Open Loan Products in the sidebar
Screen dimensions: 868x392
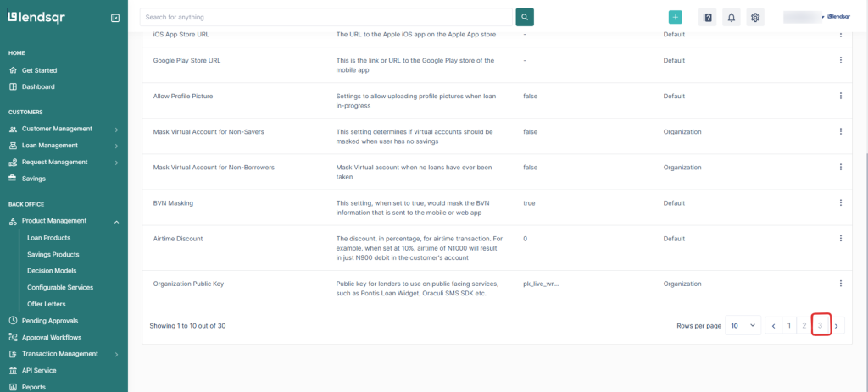48,238
